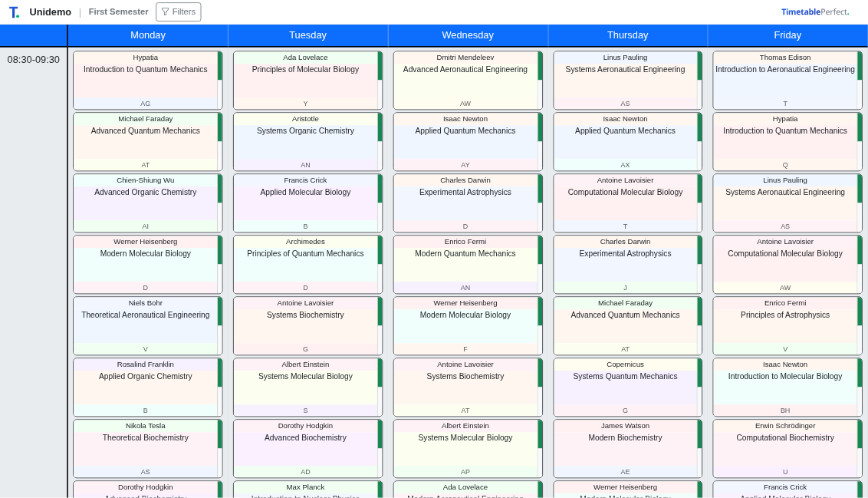This screenshot has width=868, height=498.
Task: Open Thursday Linus Pauling Systems Aeronautical Engineering card
Action: tap(628, 81)
